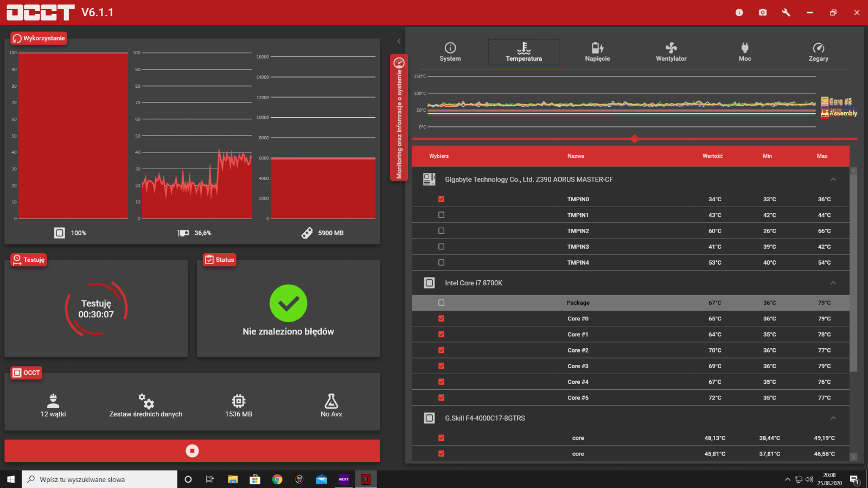Check the TMPIN1 sensor checkbox
Viewport: 868px width, 488px height.
coord(442,215)
